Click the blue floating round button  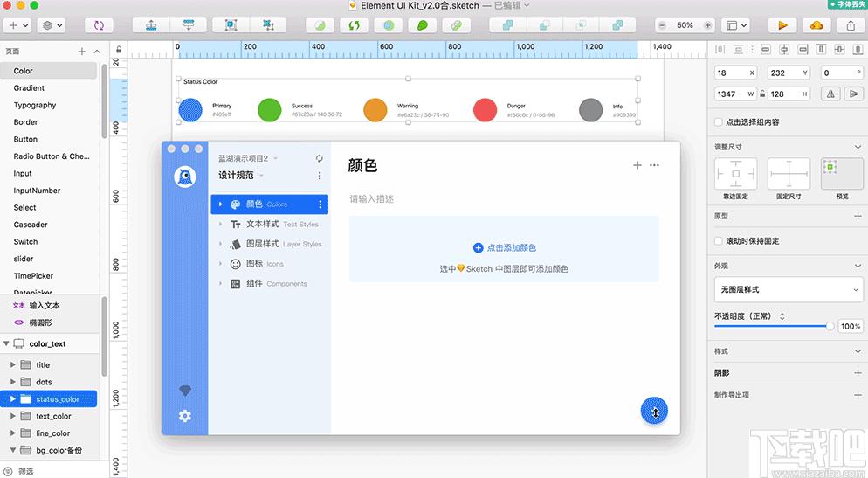(x=654, y=411)
